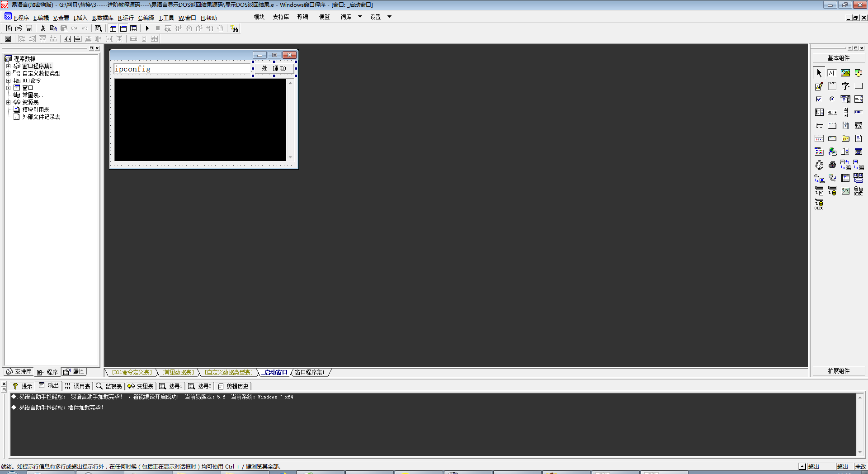
Task: Open the 词库 dropdown arrow
Action: 360,17
